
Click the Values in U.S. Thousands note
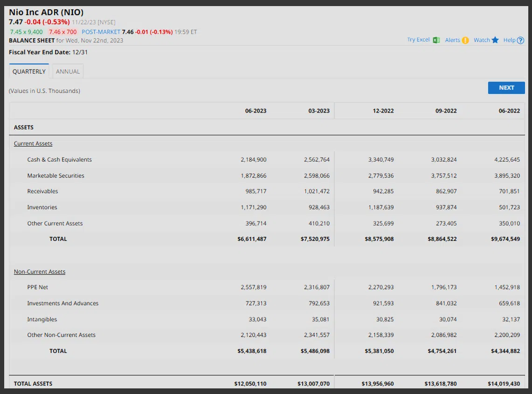(x=44, y=91)
